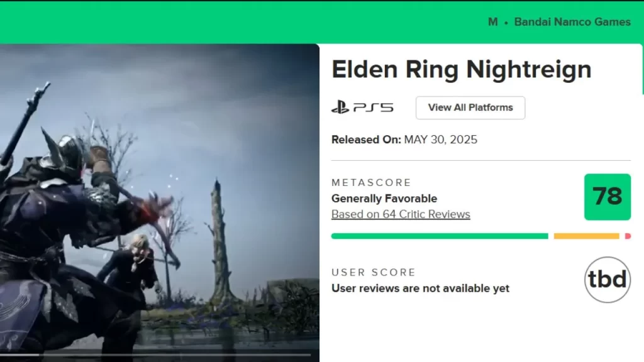The height and width of the screenshot is (362, 644).
Task: Click the red segment of the score bar
Action: [x=626, y=236]
